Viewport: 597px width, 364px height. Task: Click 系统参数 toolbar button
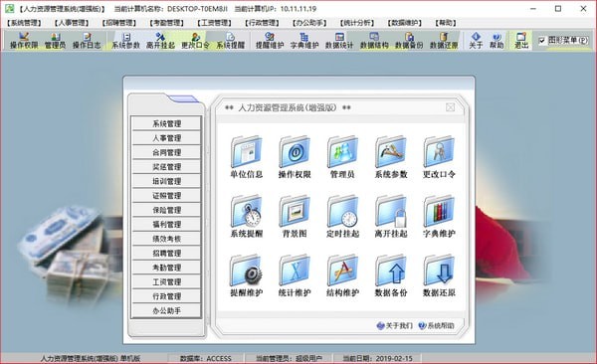125,41
